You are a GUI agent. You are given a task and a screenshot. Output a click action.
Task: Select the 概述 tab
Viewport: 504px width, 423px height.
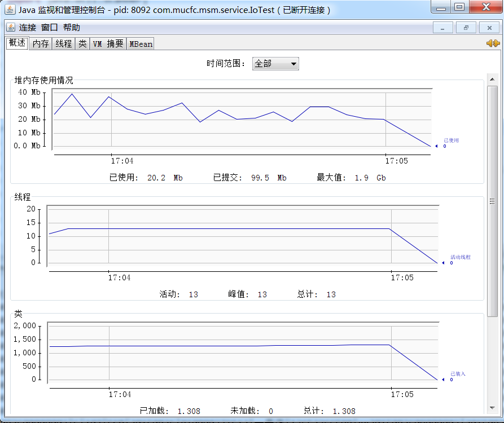(x=17, y=43)
